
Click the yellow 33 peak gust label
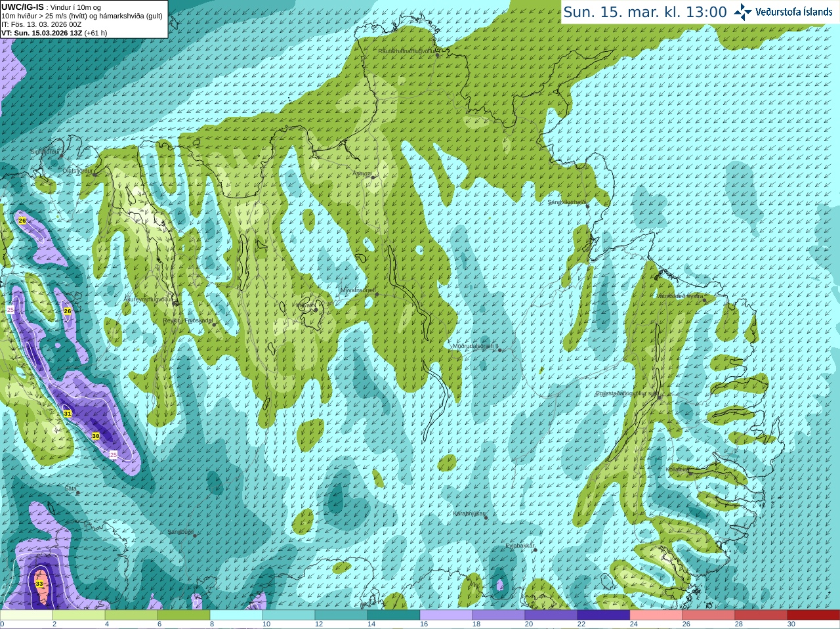pyautogui.click(x=39, y=584)
